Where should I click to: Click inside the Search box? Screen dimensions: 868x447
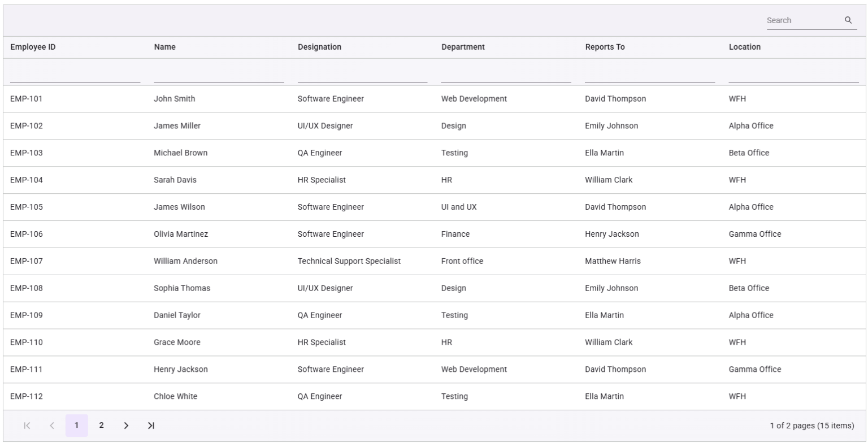pos(802,20)
